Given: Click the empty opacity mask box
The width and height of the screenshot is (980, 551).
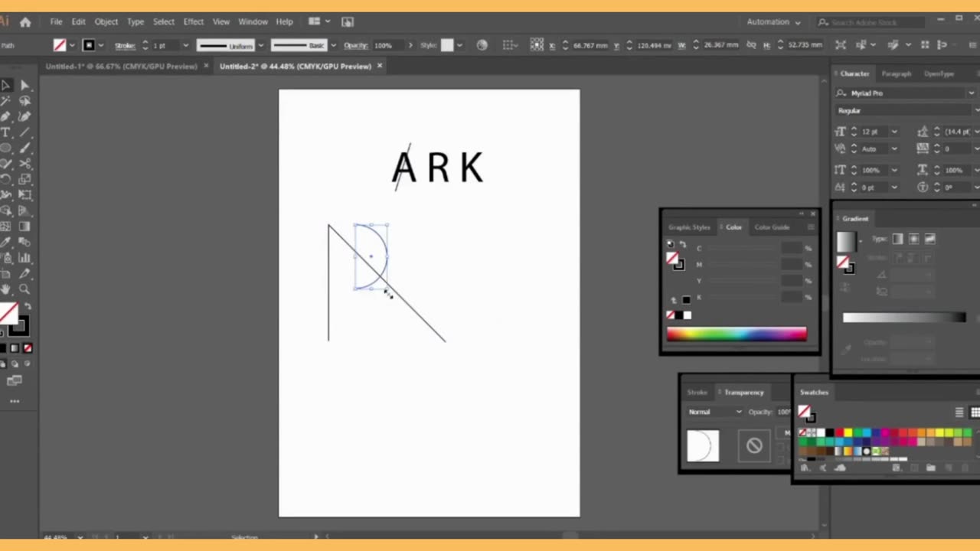Looking at the screenshot, I should tap(754, 445).
